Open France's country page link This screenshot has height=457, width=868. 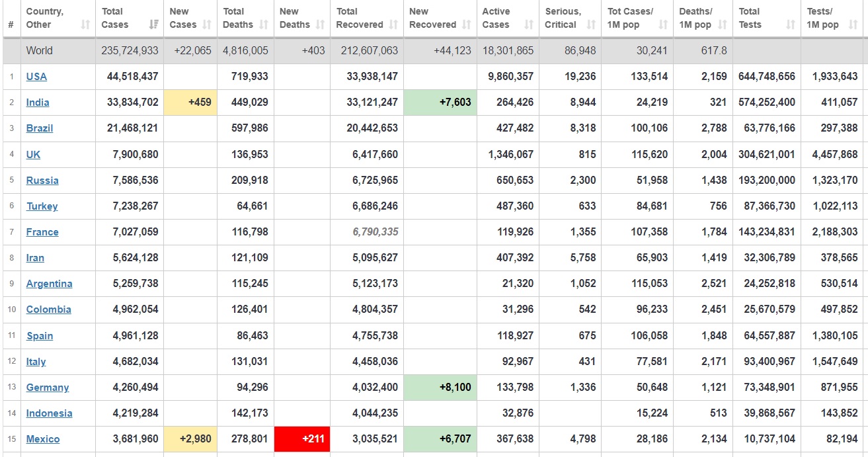(42, 231)
